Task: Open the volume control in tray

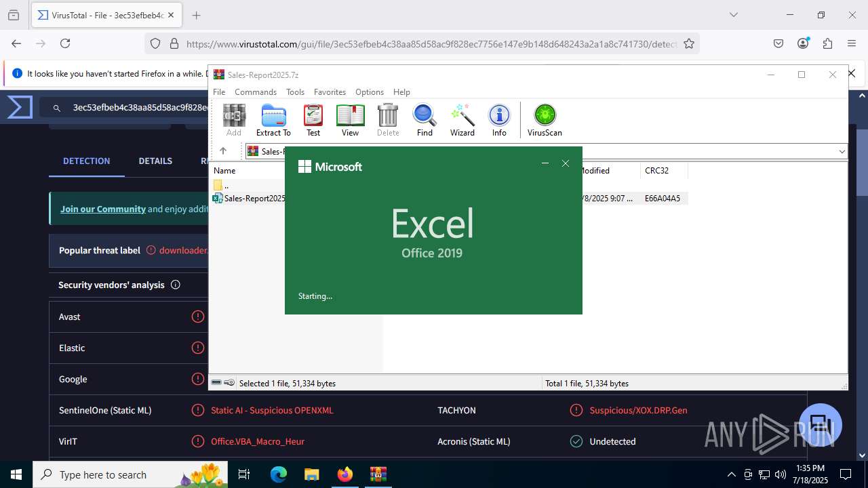Action: pos(781,474)
